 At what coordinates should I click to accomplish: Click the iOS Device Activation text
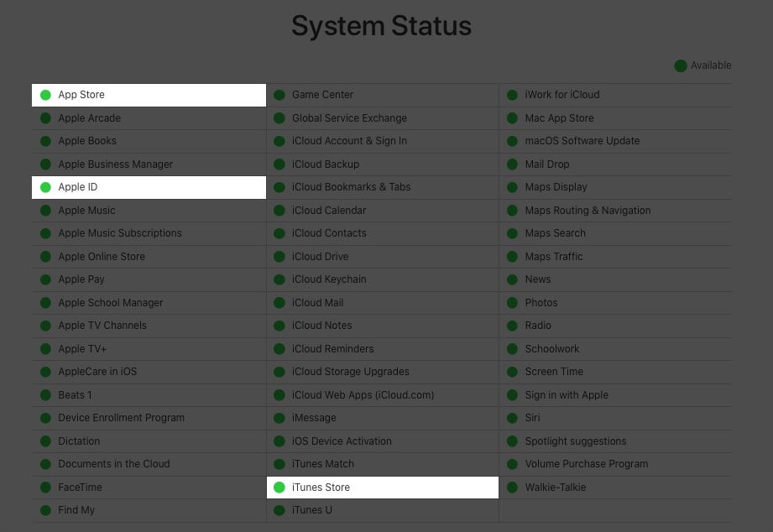click(x=342, y=441)
